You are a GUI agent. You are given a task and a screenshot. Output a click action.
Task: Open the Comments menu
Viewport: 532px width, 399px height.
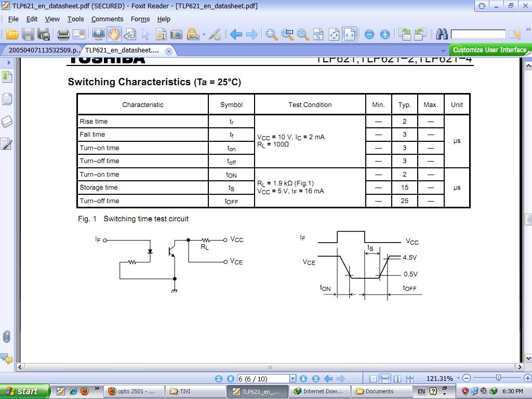(x=107, y=19)
